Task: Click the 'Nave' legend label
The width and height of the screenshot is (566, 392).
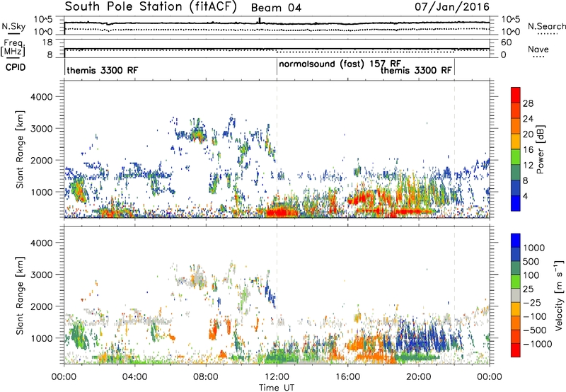Action: click(x=538, y=49)
